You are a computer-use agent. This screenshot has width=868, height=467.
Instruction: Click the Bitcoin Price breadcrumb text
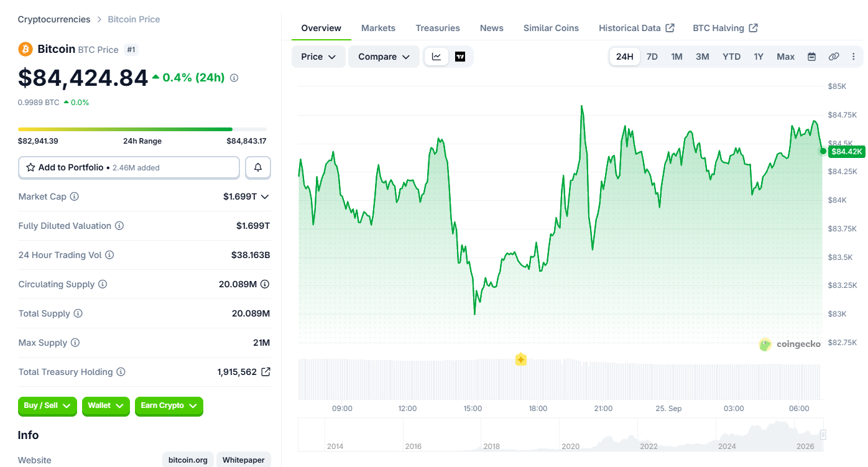tap(134, 19)
